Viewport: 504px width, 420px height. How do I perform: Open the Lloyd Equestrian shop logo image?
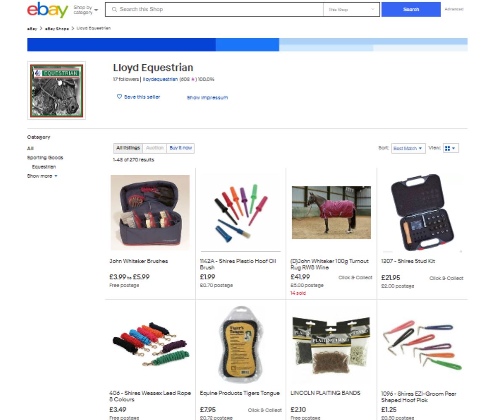(57, 91)
